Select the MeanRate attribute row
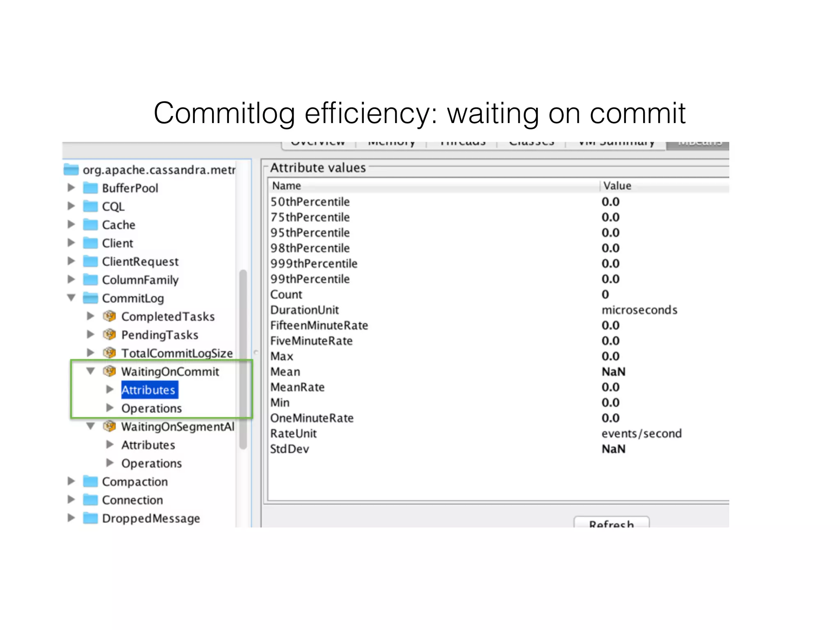Screen dimensions: 840x630 point(499,387)
